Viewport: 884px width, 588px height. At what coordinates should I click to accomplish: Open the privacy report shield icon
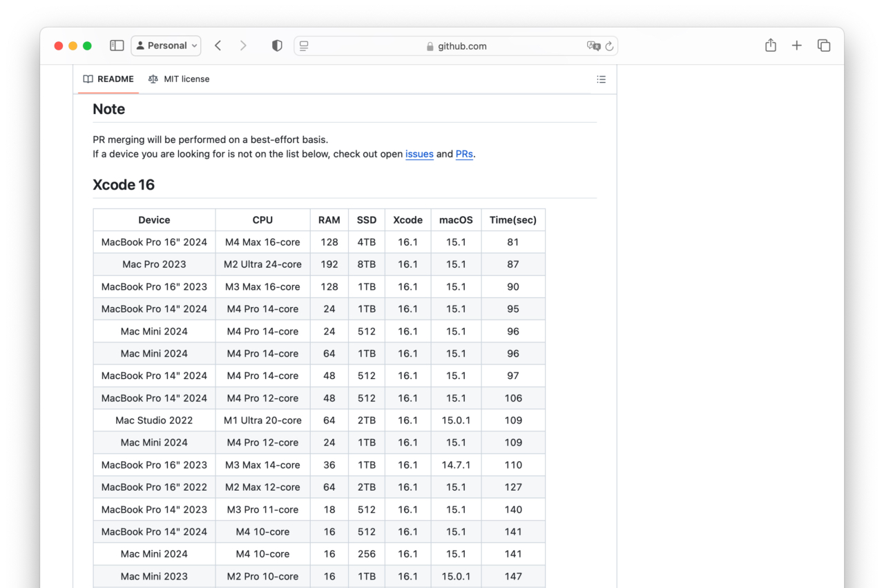coord(277,46)
